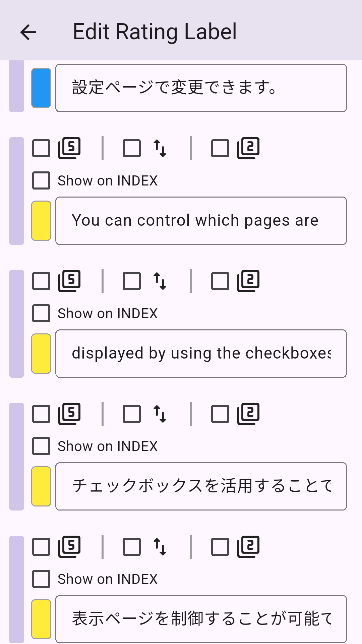Select the 5-page stack icon in the first row
Image resolution: width=362 pixels, height=644 pixels.
(69, 148)
